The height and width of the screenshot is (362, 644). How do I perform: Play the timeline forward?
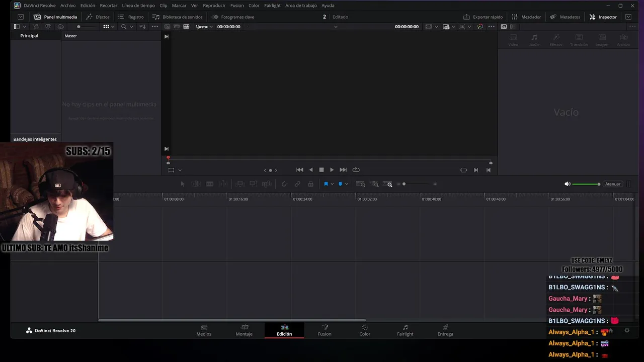click(x=332, y=170)
